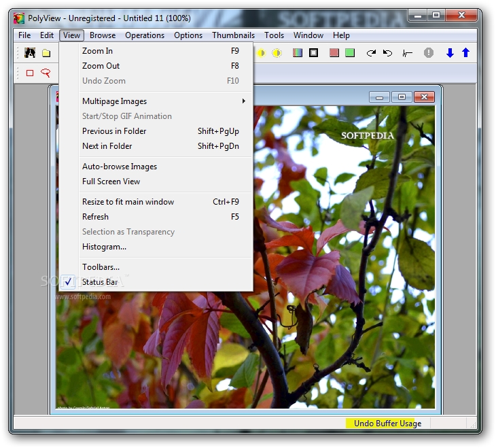Select Previous in Folder menu entry
This screenshot has width=496, height=448.
156,131
